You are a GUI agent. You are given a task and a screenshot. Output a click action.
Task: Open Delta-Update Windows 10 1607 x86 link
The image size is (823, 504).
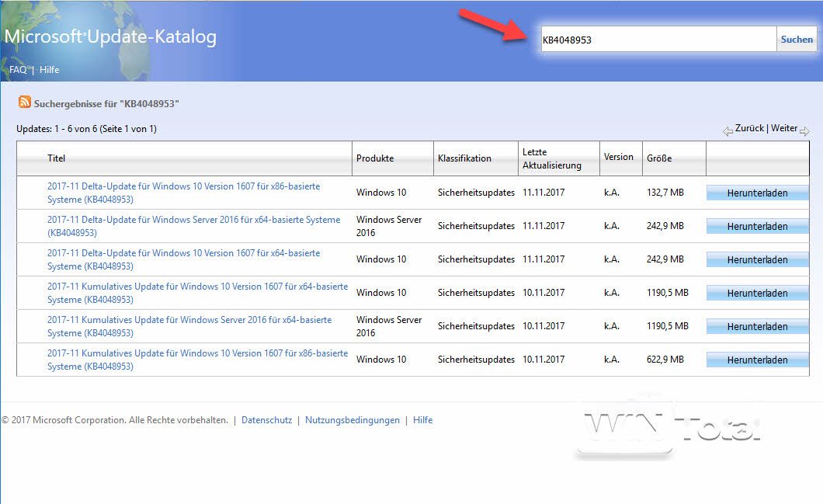[184, 193]
